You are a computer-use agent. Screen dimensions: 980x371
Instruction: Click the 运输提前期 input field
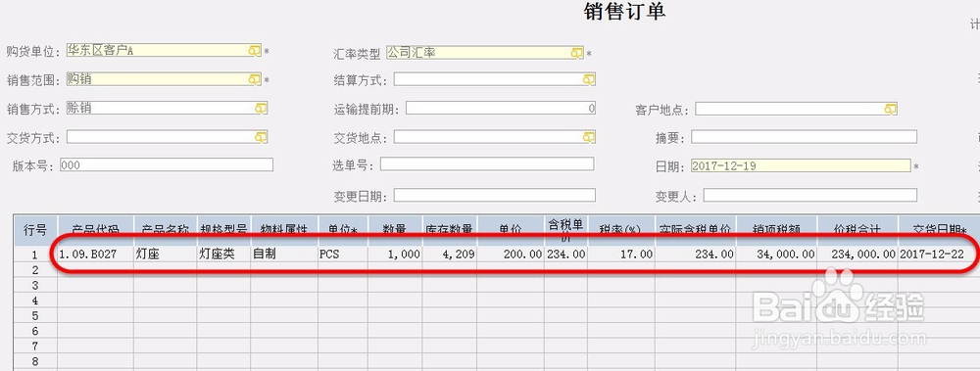click(x=501, y=108)
